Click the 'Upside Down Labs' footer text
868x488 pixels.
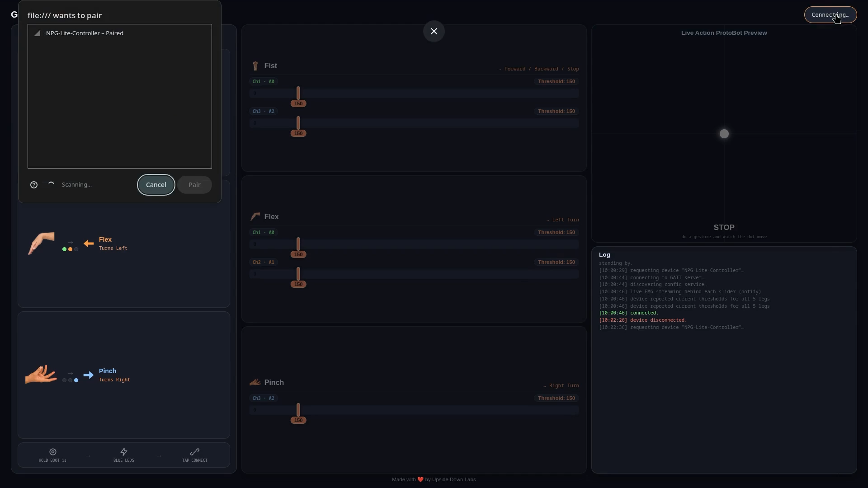tap(454, 479)
